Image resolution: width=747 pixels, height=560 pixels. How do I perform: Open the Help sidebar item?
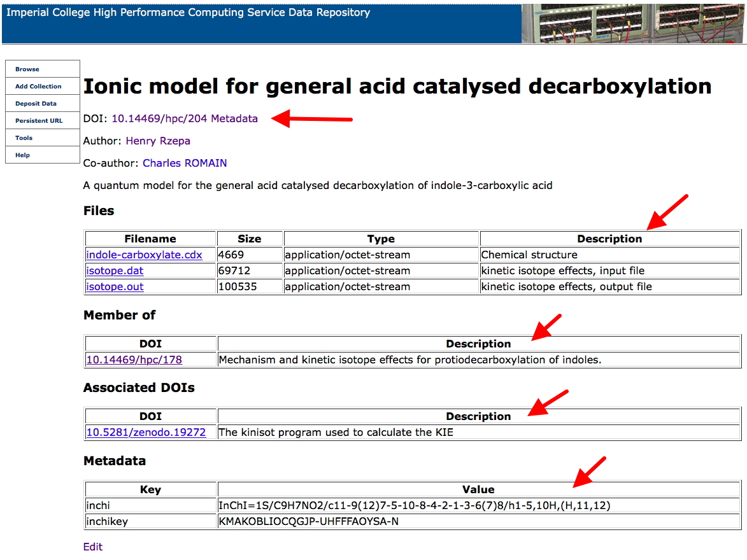click(x=22, y=155)
